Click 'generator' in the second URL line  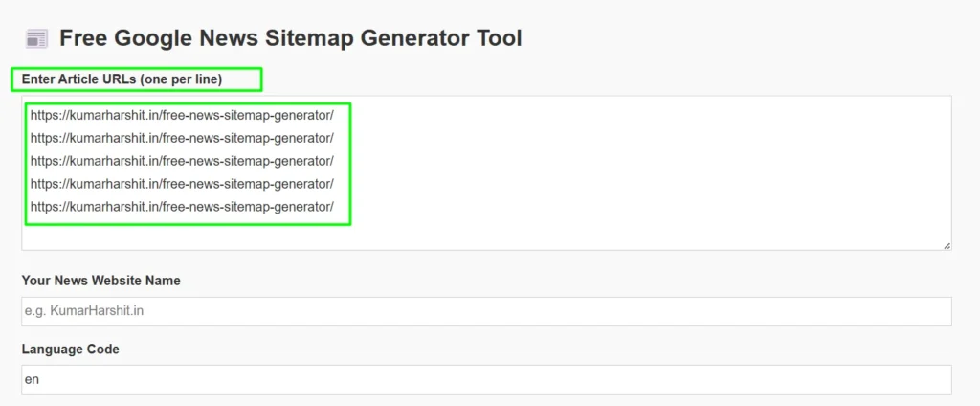(301, 138)
